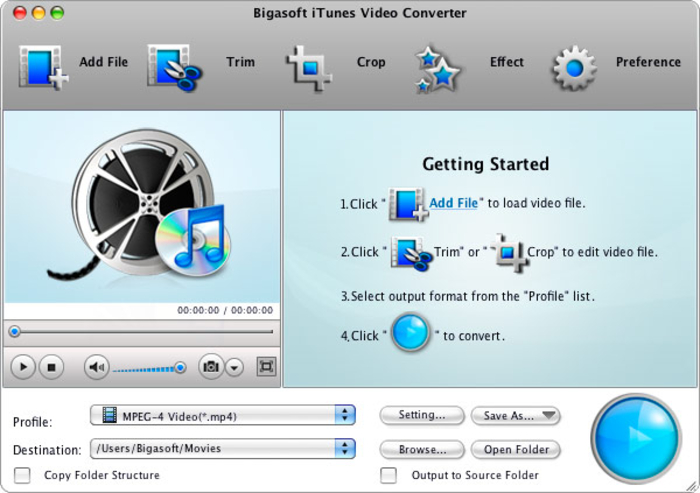Screen dimensions: 700x493
Task: Expand the Profile format dropdown
Action: pyautogui.click(x=345, y=415)
